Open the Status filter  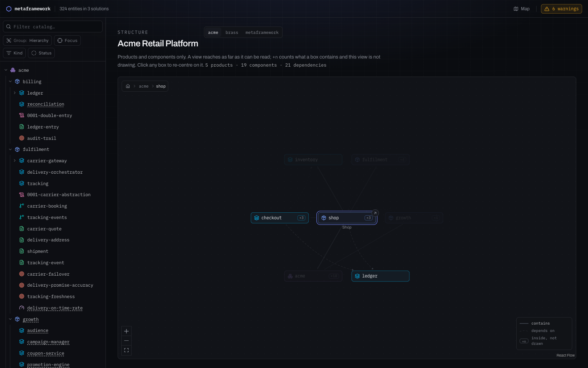click(x=41, y=53)
